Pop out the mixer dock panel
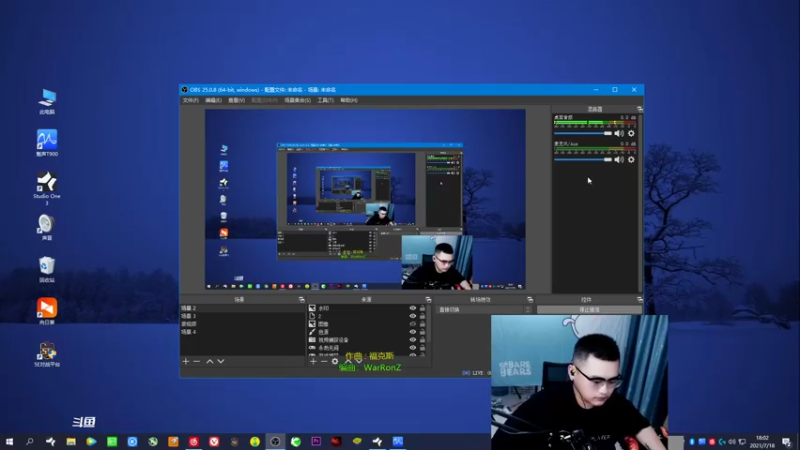The height and width of the screenshot is (450, 800). click(x=640, y=109)
